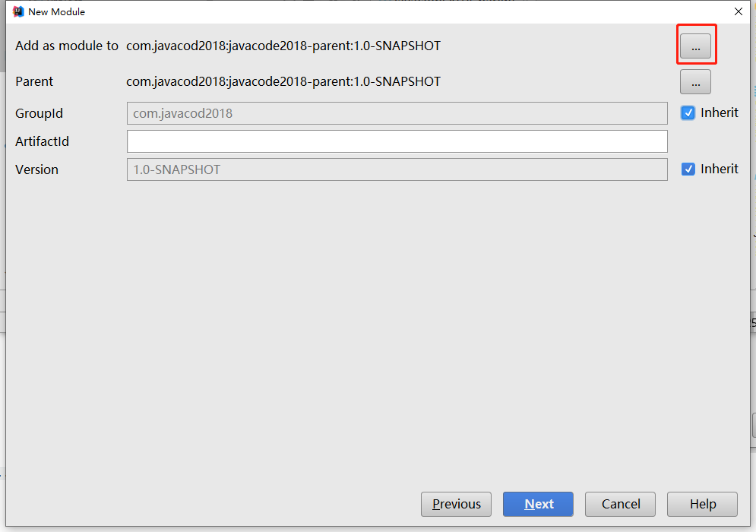Open browse button next to Parent

(x=695, y=81)
